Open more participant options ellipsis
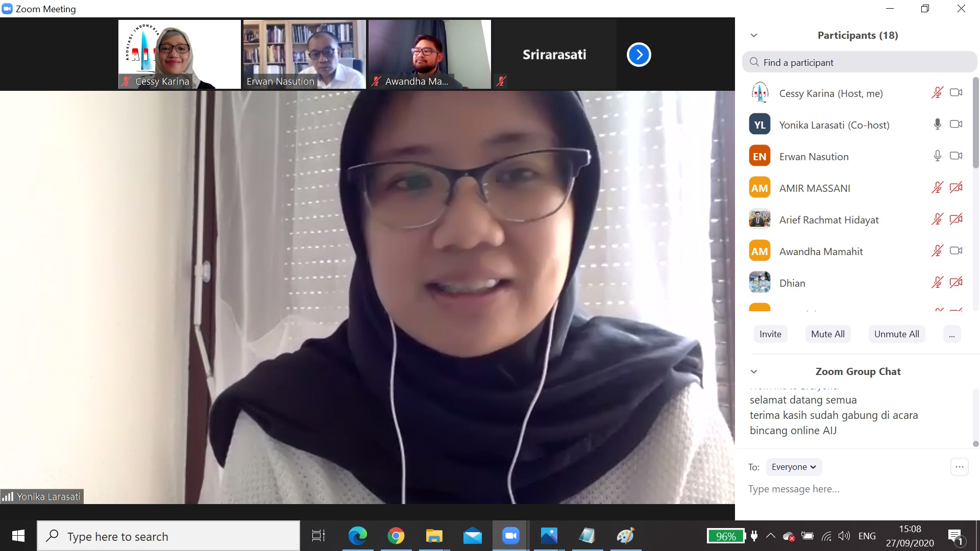The width and height of the screenshot is (980, 551). [951, 335]
